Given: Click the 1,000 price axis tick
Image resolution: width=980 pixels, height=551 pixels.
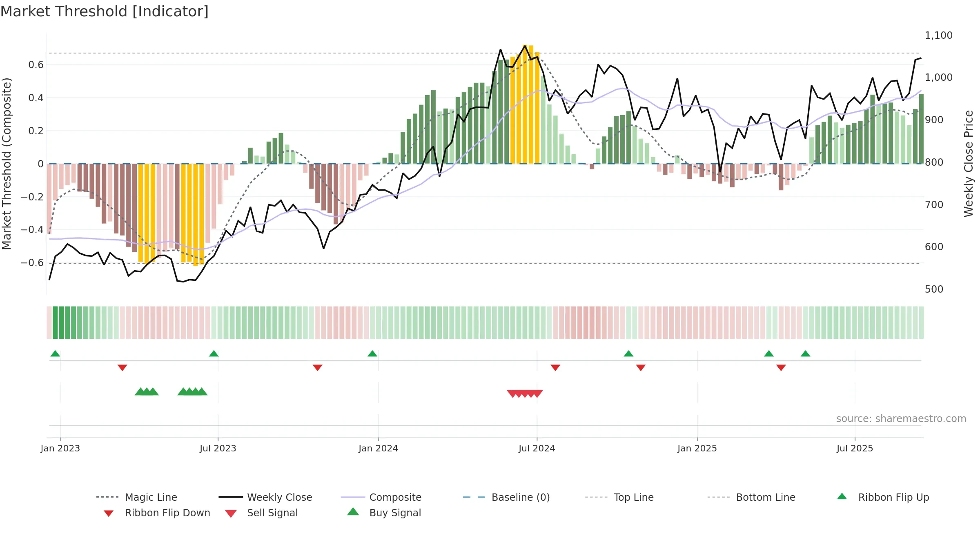Looking at the screenshot, I should (x=938, y=78).
